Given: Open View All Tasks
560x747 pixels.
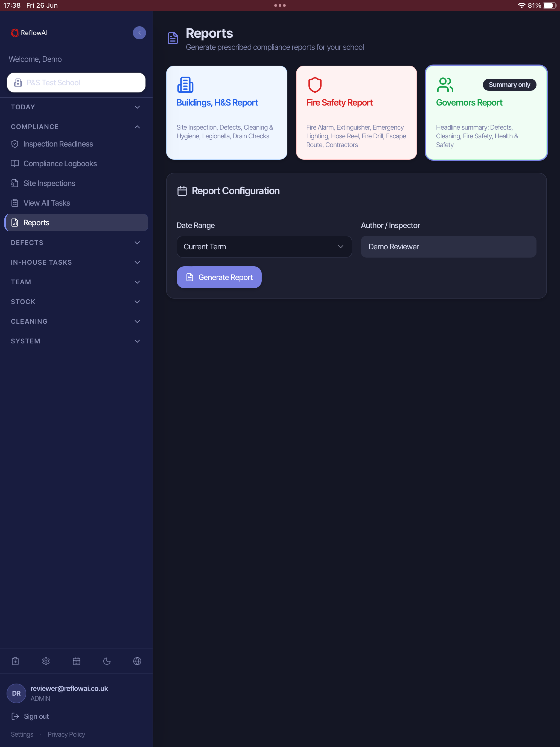Looking at the screenshot, I should (76, 203).
